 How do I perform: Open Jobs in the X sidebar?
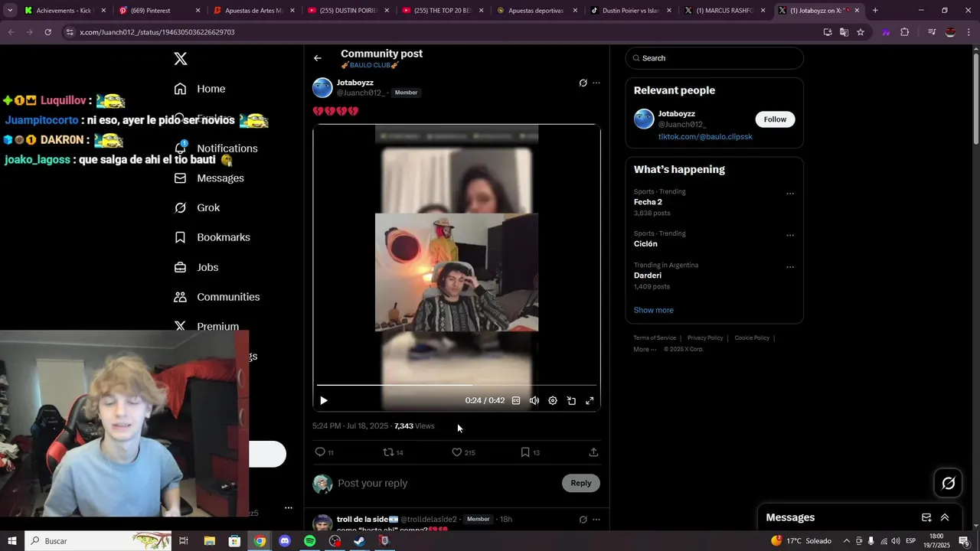(x=196, y=267)
